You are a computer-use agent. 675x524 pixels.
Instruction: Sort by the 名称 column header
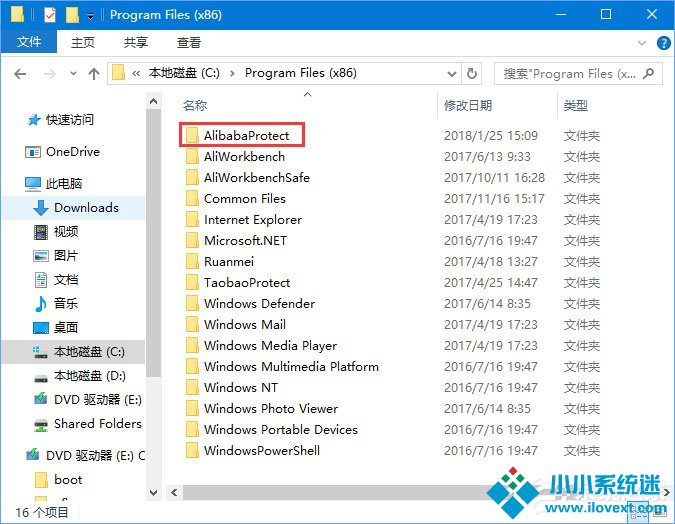[195, 105]
